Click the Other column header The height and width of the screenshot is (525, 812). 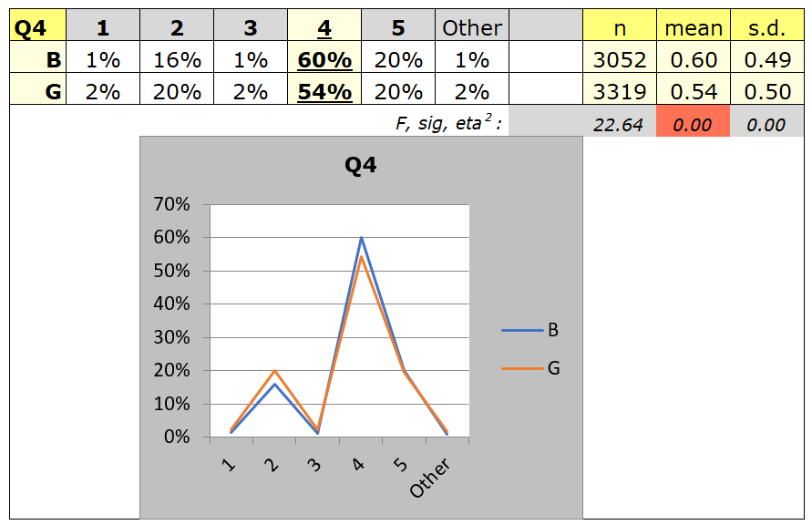point(472,26)
